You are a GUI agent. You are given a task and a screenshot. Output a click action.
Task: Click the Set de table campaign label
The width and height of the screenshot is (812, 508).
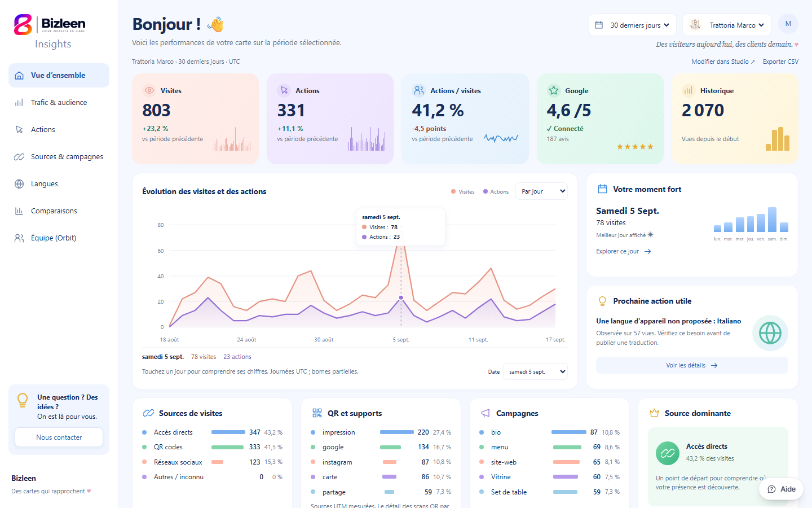coord(509,492)
